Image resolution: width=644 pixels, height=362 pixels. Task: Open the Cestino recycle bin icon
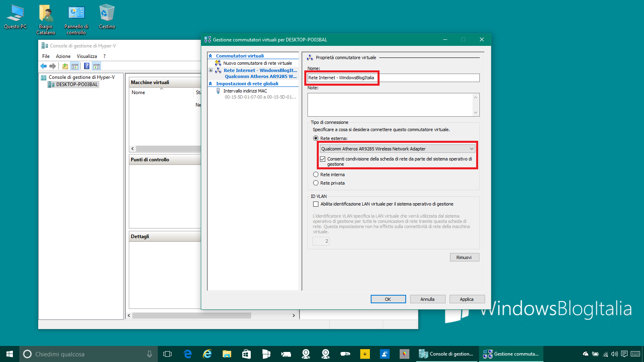coord(107,17)
